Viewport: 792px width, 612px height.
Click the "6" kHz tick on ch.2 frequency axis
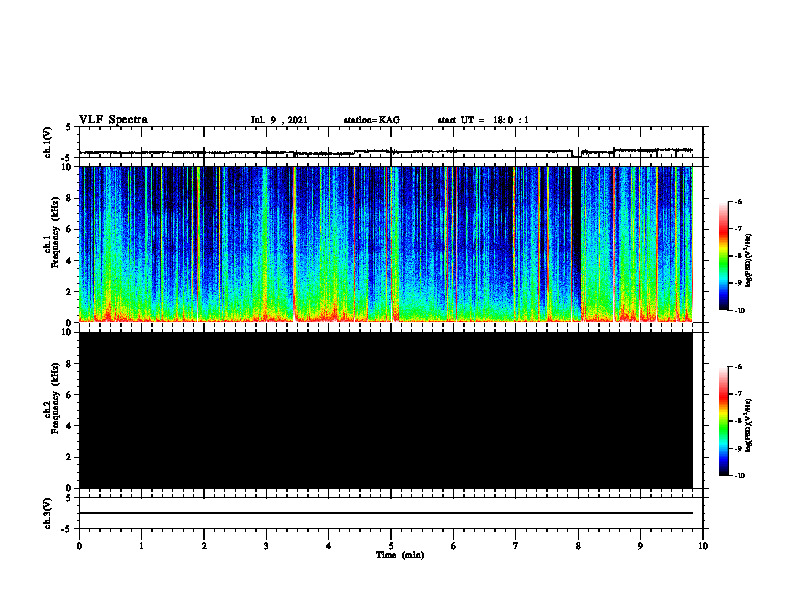click(x=70, y=395)
